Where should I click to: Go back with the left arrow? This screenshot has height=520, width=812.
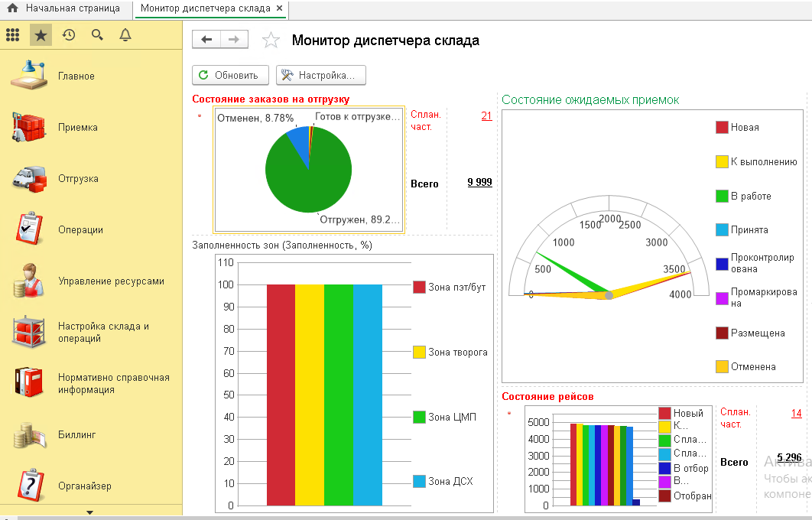pos(206,41)
